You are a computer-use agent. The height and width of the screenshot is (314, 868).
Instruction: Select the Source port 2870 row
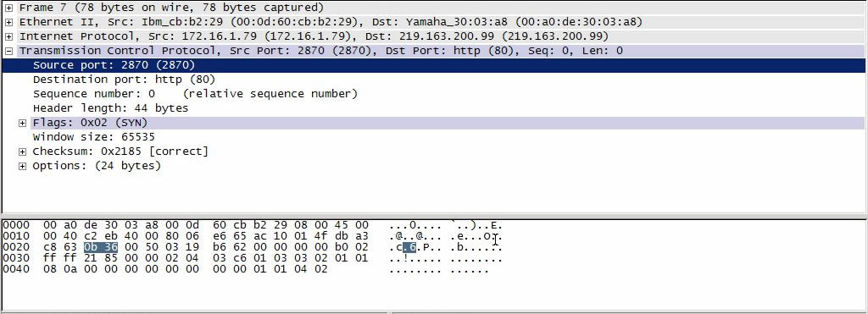point(433,65)
